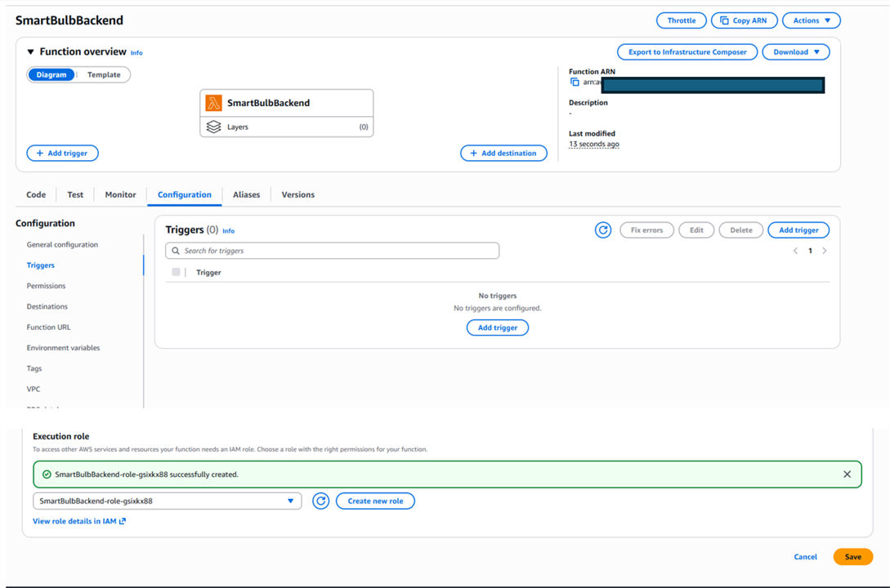Click Add trigger in Triggers header

coord(798,230)
